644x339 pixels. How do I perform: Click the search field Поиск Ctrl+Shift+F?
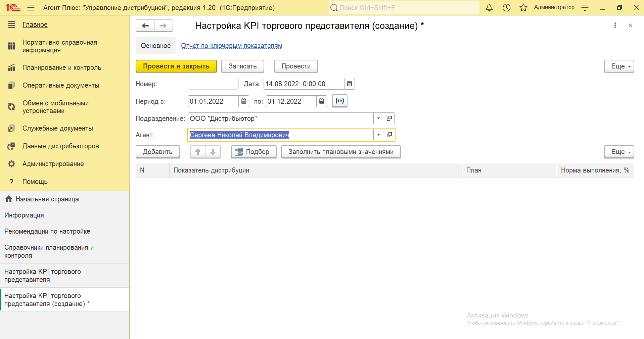(x=404, y=7)
